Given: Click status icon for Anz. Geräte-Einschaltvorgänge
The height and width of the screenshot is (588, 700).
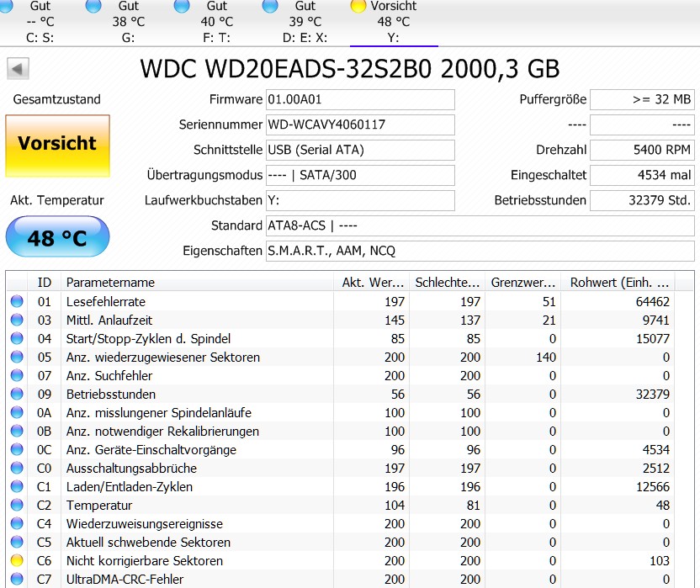Looking at the screenshot, I should tap(17, 449).
